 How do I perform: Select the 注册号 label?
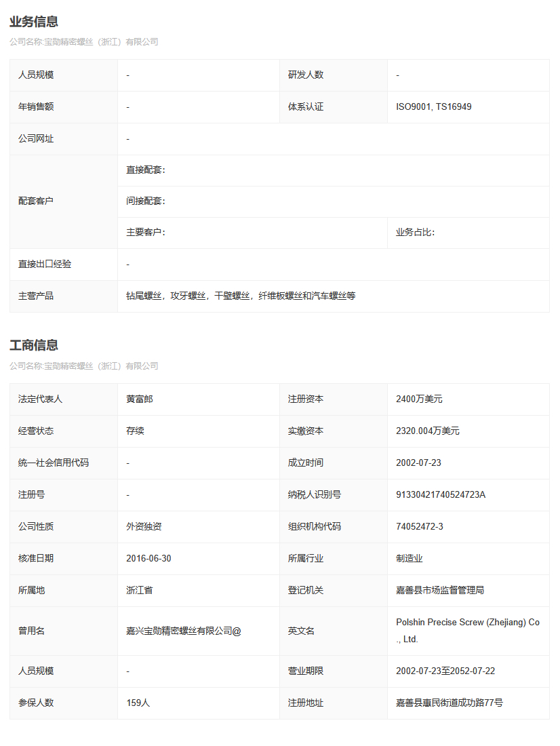click(x=31, y=495)
